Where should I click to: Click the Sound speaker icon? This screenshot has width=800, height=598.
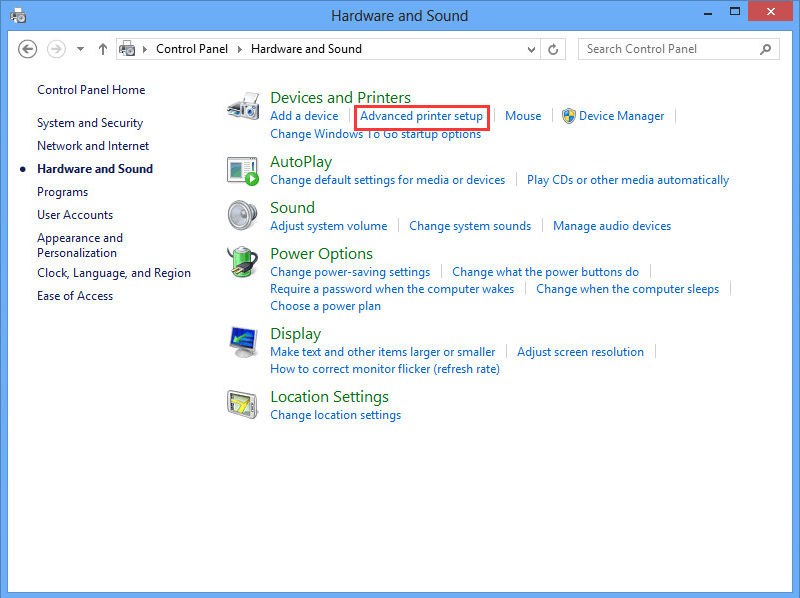(x=243, y=215)
